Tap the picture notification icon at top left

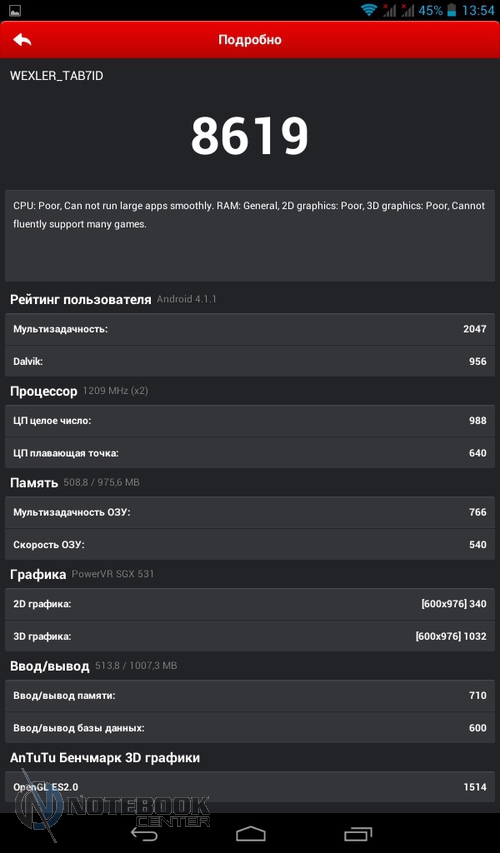(x=16, y=10)
